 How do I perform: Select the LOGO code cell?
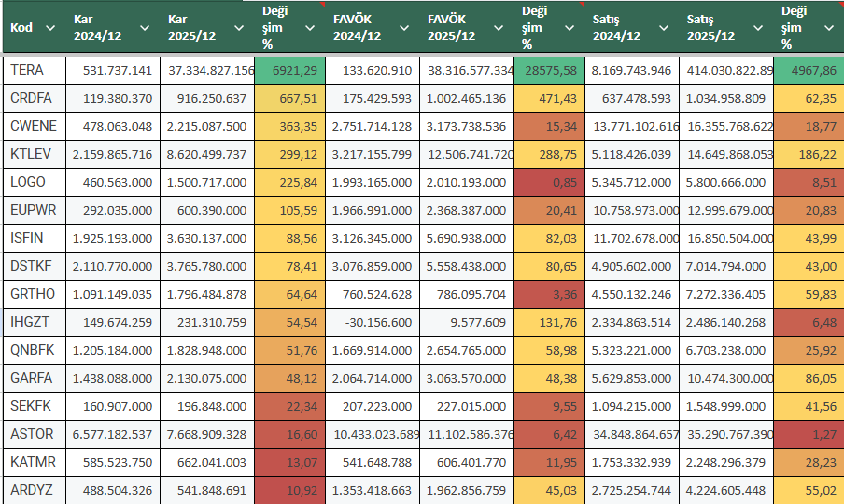pos(35,182)
